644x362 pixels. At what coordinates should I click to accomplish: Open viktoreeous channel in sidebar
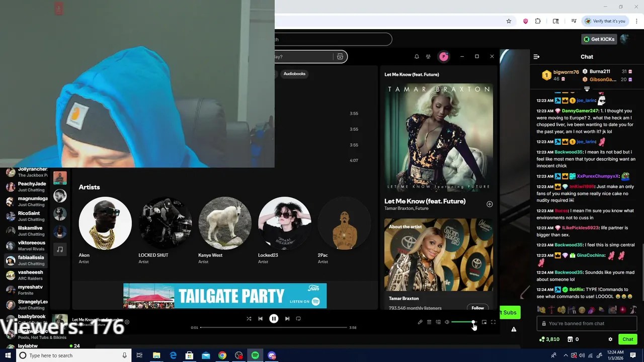[26, 245]
